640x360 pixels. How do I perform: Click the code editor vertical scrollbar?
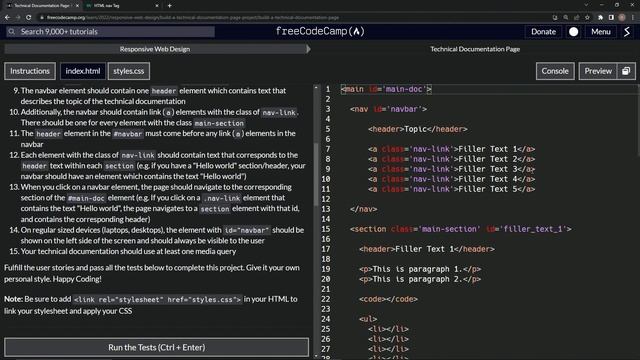coord(638,122)
